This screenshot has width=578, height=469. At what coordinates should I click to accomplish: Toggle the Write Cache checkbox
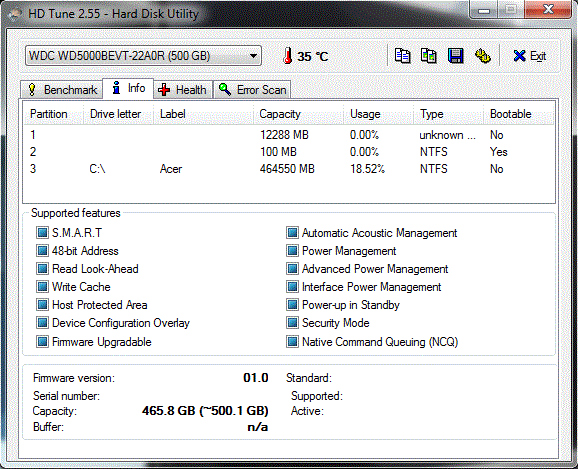(x=42, y=286)
